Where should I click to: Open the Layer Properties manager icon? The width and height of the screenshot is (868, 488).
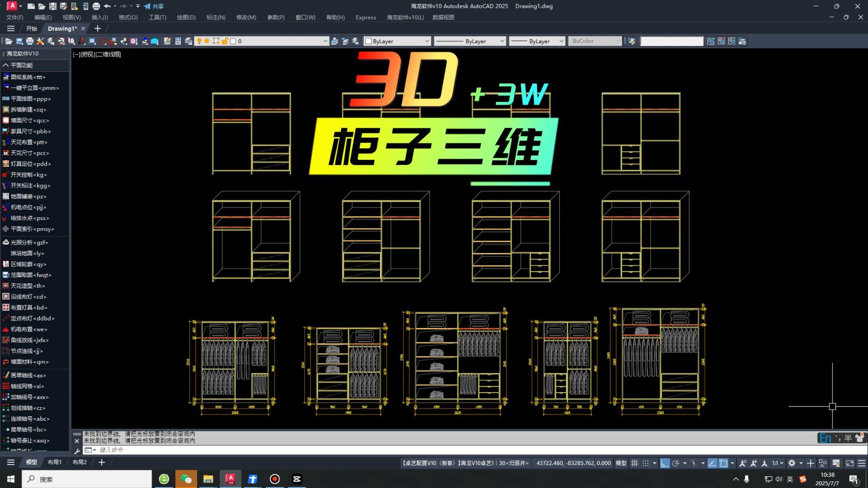tap(189, 41)
